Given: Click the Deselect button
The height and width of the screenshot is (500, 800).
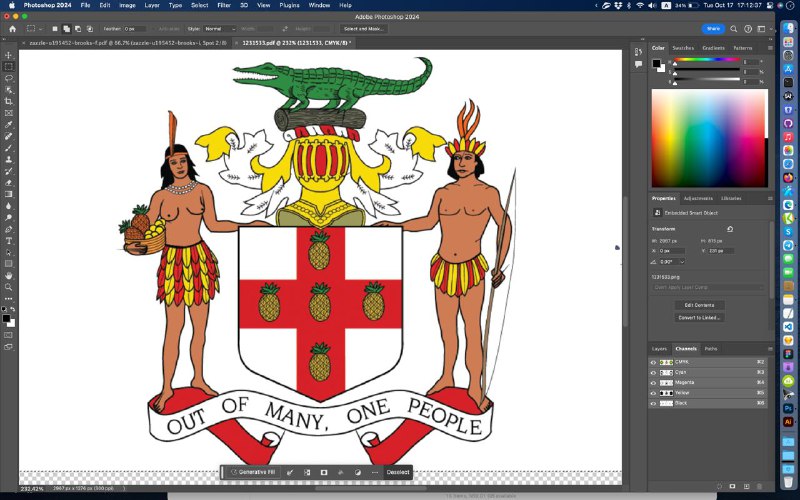Looking at the screenshot, I should (x=398, y=472).
